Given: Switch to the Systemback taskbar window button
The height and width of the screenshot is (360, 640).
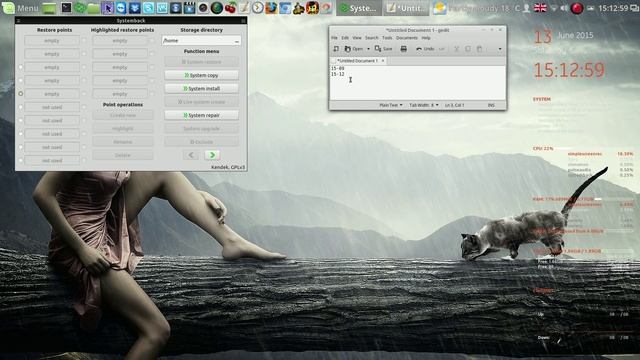Looking at the screenshot, I should 359,8.
